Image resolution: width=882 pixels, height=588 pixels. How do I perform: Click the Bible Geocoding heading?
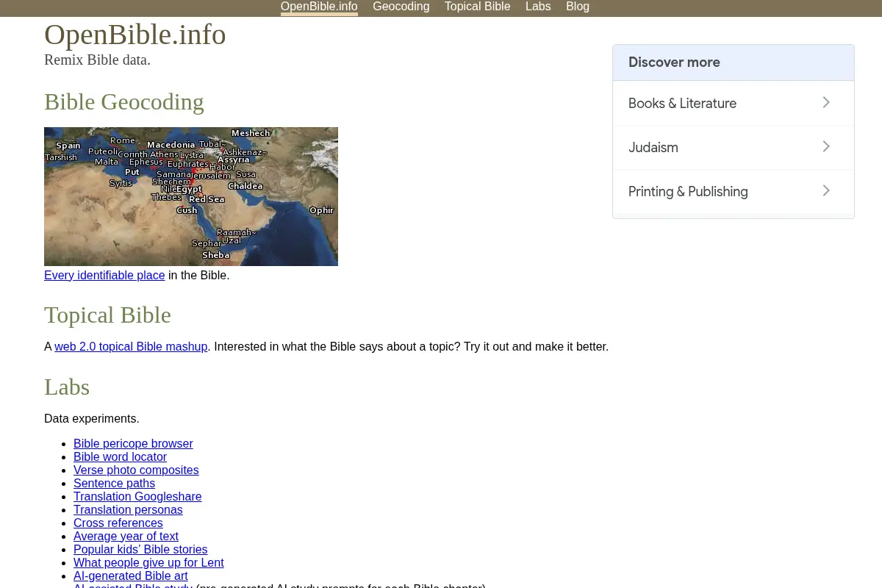click(124, 101)
